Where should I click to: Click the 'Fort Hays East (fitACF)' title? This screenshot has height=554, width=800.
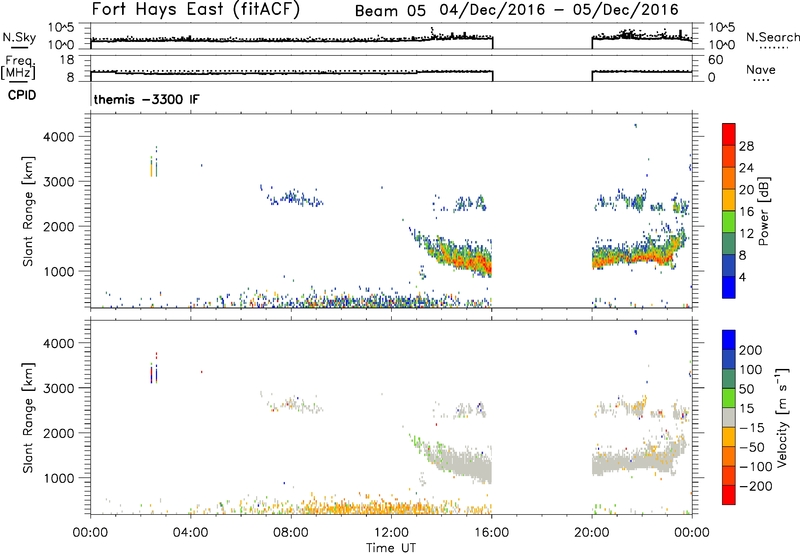195,10
